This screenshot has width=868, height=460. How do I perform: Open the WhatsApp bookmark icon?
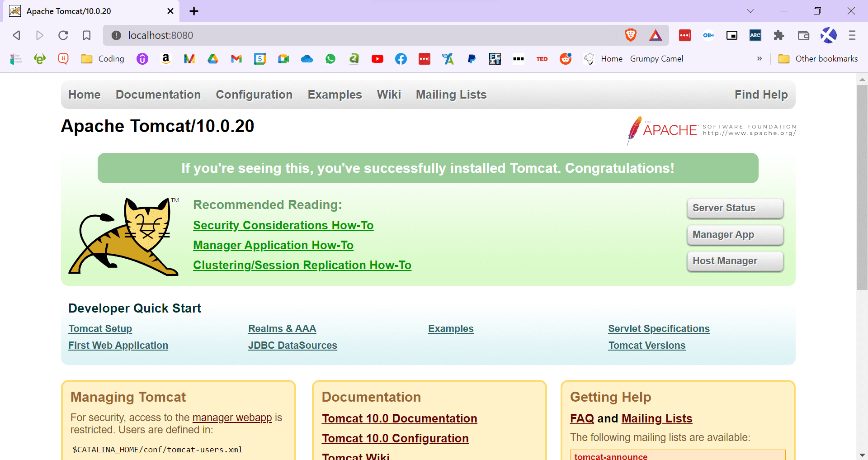(x=330, y=59)
